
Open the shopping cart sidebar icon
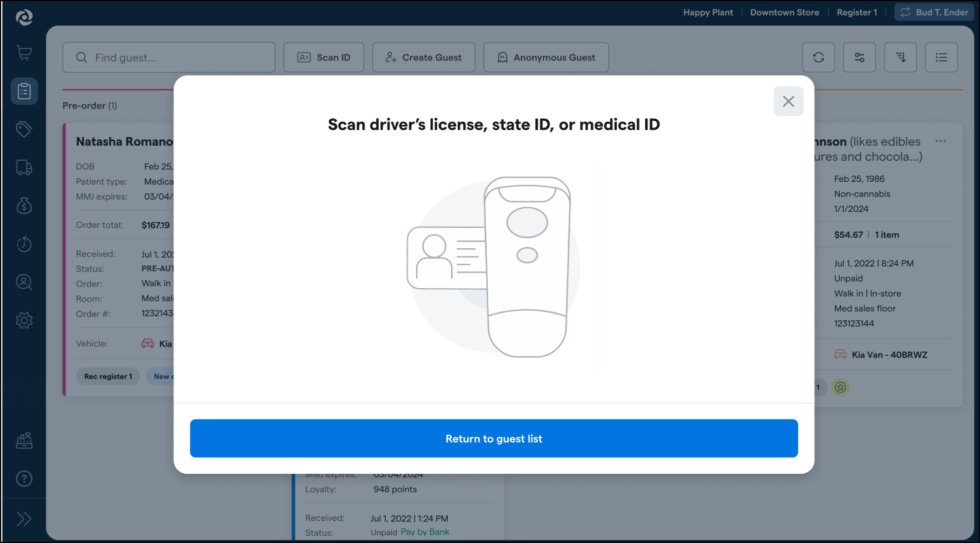tap(24, 53)
